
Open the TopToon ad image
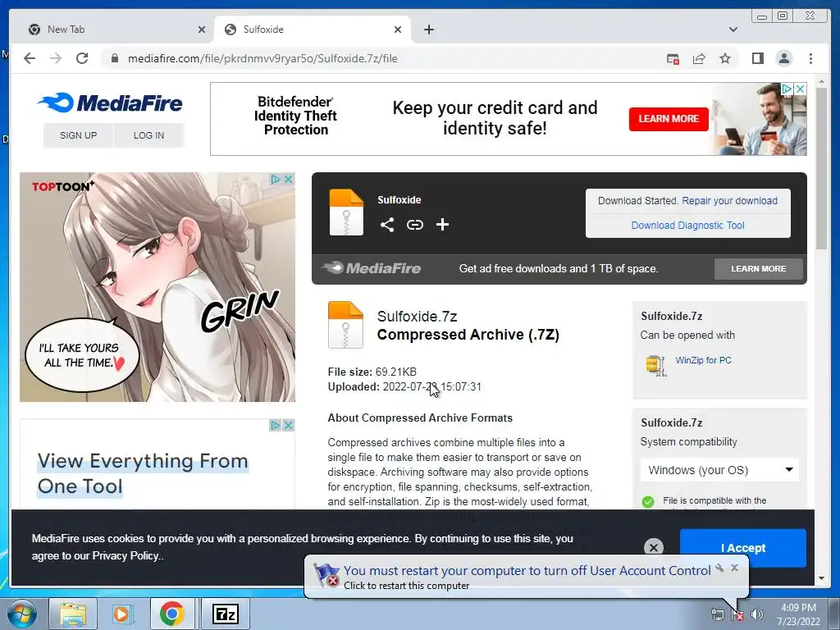[x=157, y=286]
